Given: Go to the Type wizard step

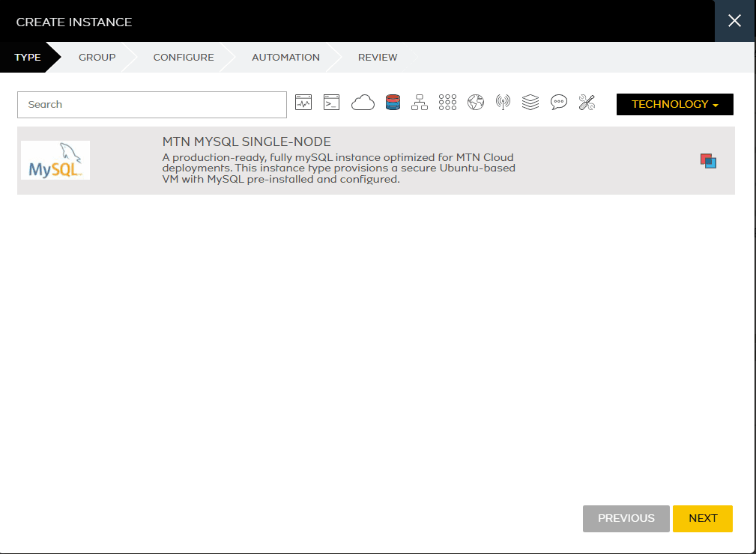Looking at the screenshot, I should tap(28, 58).
